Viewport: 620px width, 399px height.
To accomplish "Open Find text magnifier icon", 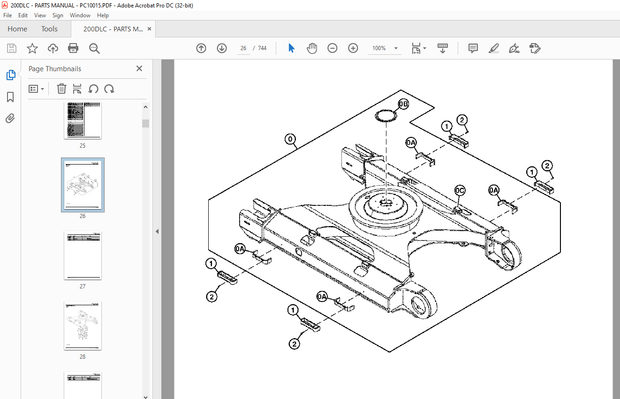I will [x=94, y=48].
